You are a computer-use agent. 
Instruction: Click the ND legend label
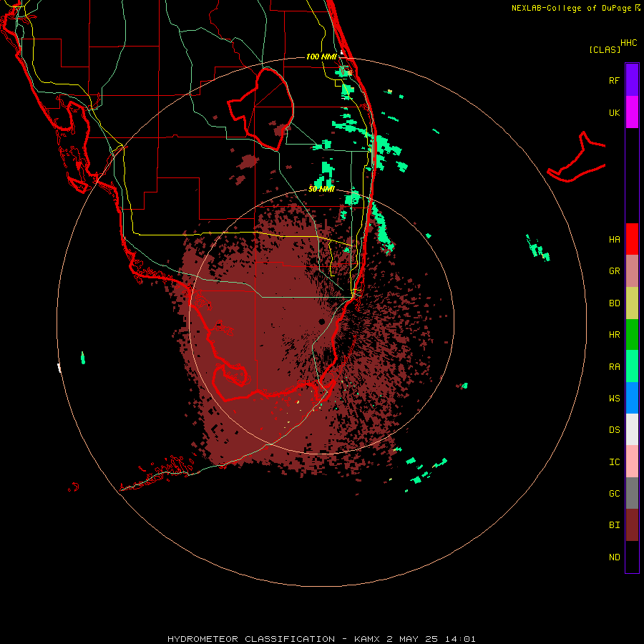614,557
